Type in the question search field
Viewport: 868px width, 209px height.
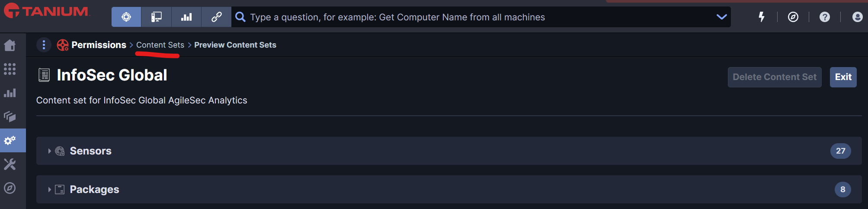[x=476, y=17]
